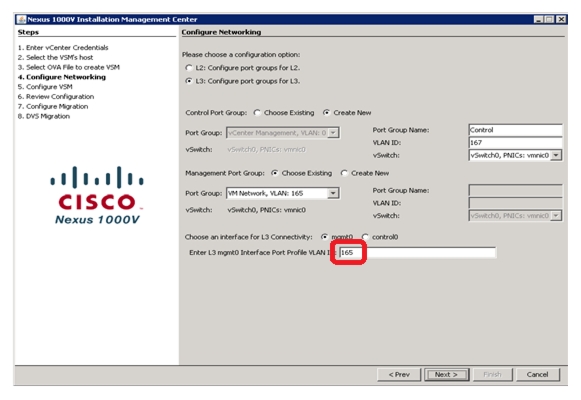Screen dimensions: 581x400
Task: Maximize the Installation Management Center window
Action: tap(550, 19)
